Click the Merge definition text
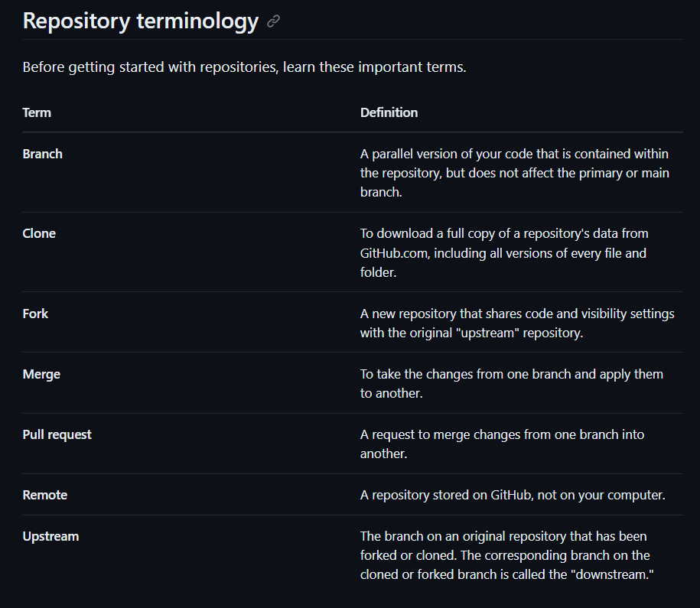Image resolution: width=700 pixels, height=608 pixels. [x=511, y=383]
